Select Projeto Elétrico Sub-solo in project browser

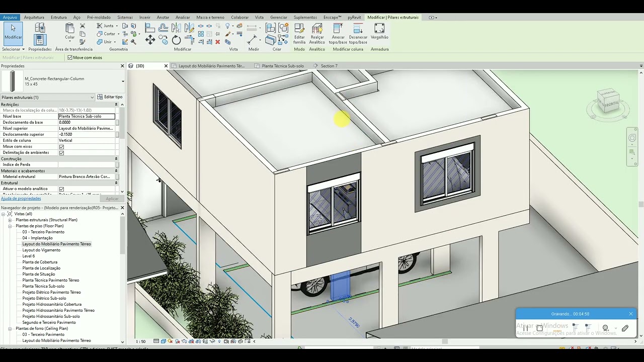click(44, 299)
